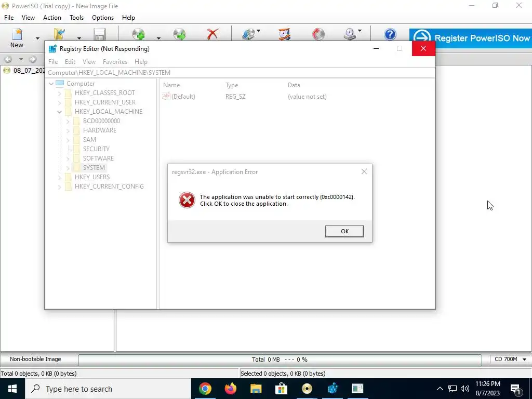Screen dimensions: 532x399
Task: Open the New button dropdown arrow
Action: pyautogui.click(x=37, y=38)
